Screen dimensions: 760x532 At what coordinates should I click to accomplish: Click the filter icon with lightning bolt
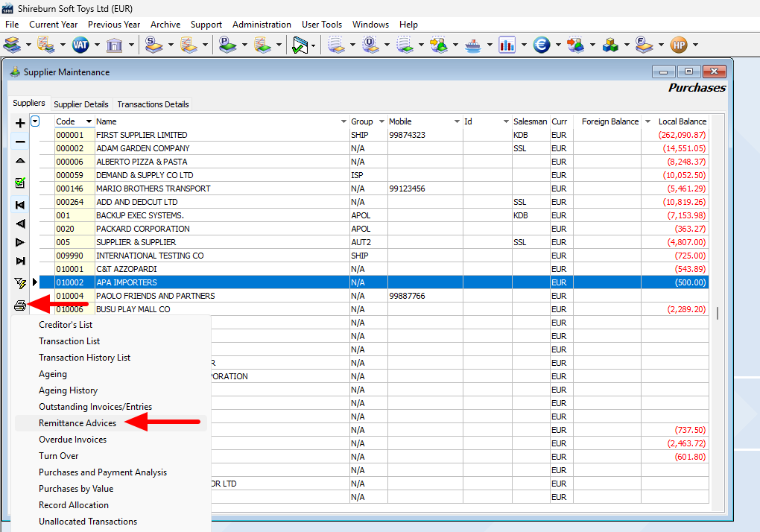20,282
